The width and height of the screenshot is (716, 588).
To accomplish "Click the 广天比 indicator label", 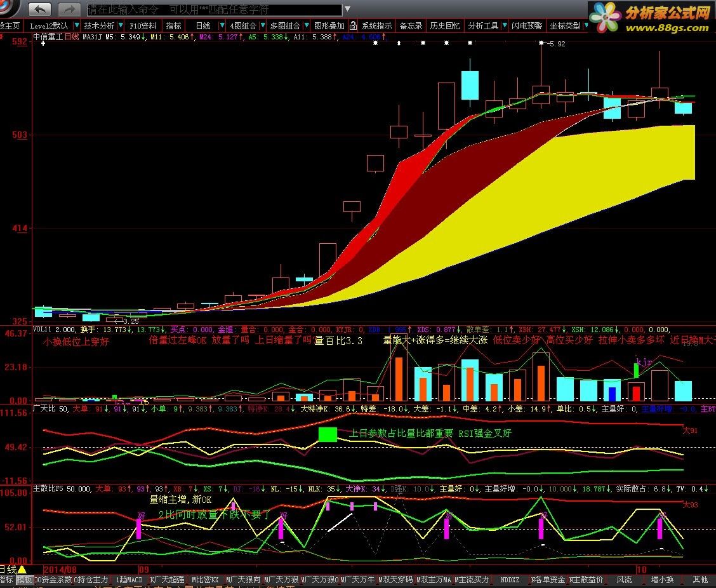I will point(44,408).
